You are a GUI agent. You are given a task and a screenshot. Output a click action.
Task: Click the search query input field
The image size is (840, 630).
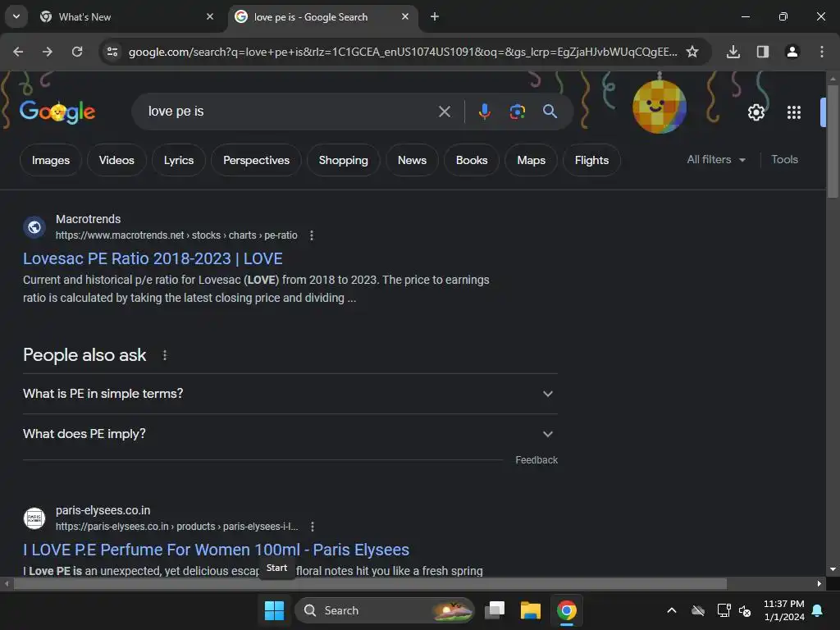pos(290,112)
